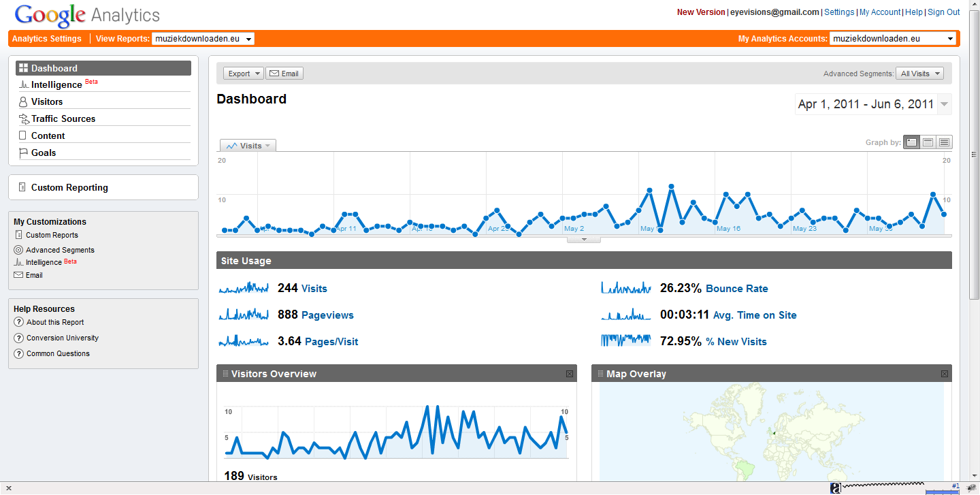Graph by day using first toggle icon
The width and height of the screenshot is (980, 495).
click(x=911, y=142)
